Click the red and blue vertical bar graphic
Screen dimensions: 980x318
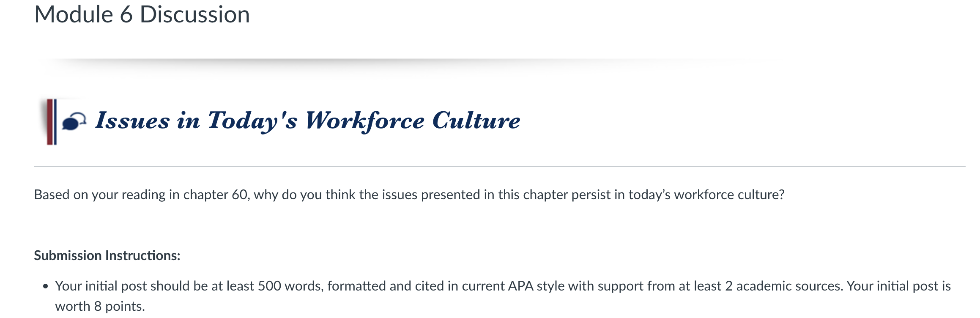[x=52, y=122]
